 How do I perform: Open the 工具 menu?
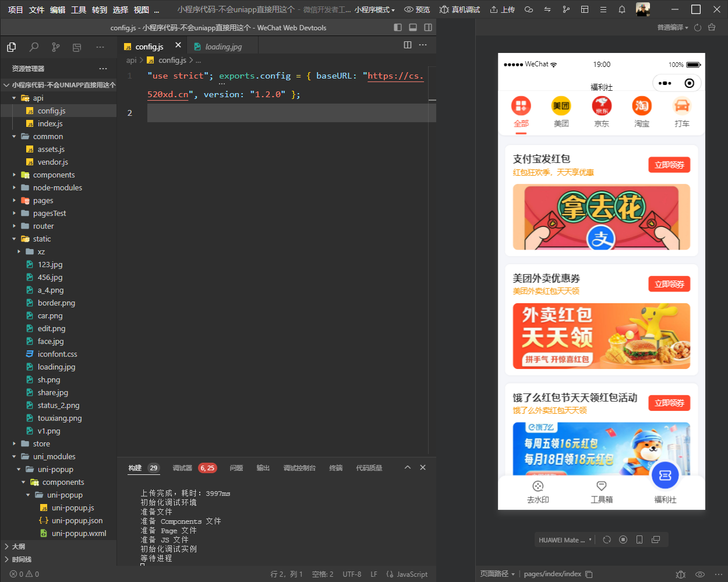coord(79,9)
